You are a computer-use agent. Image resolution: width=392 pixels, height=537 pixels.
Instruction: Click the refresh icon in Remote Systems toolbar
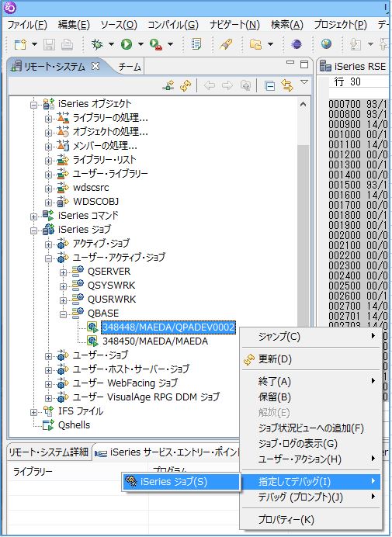coord(186,85)
